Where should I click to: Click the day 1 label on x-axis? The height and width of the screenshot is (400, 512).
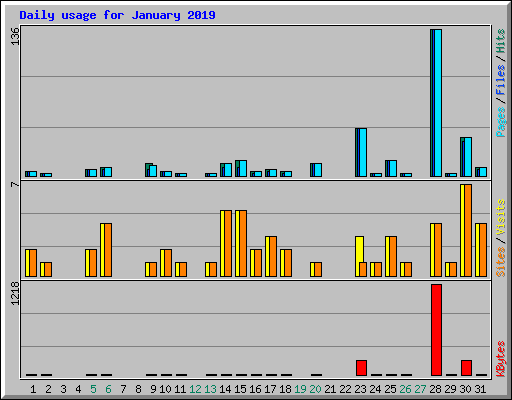pos(33,389)
